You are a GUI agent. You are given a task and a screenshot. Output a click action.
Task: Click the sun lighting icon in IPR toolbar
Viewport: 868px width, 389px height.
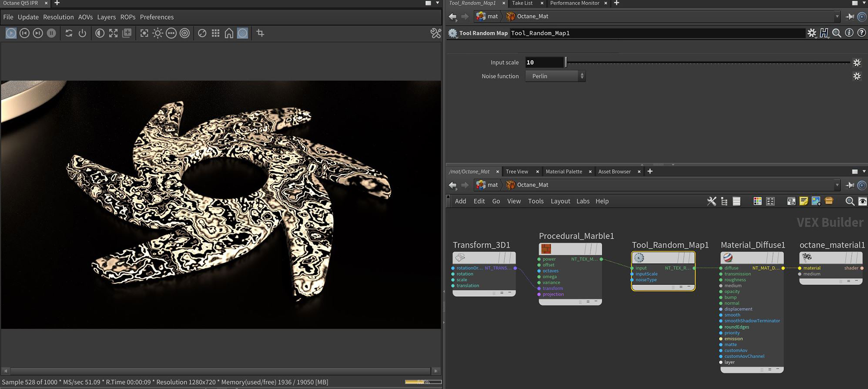tap(158, 33)
